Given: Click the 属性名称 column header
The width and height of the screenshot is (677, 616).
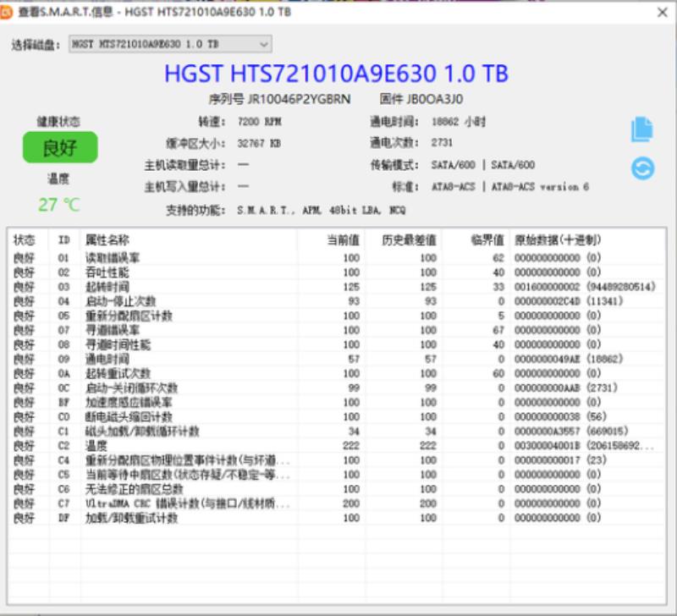Looking at the screenshot, I should [x=107, y=240].
